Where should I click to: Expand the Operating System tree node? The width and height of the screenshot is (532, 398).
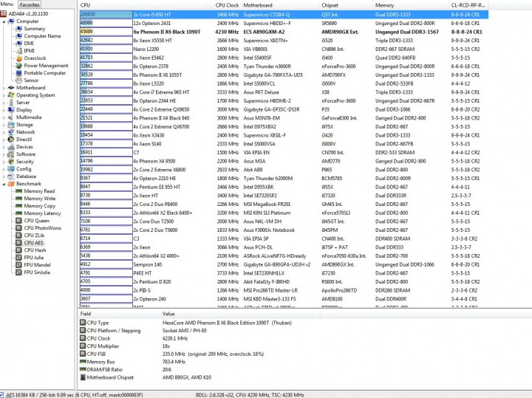click(4, 95)
